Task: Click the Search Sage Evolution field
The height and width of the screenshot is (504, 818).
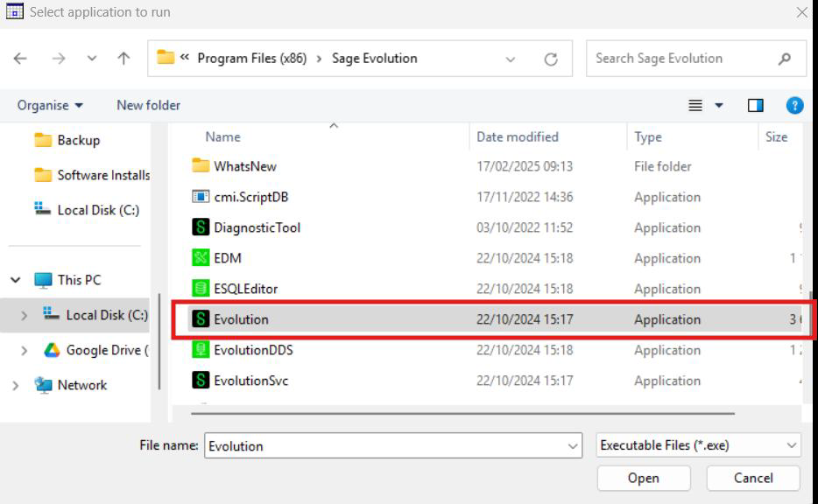Action: 679,59
